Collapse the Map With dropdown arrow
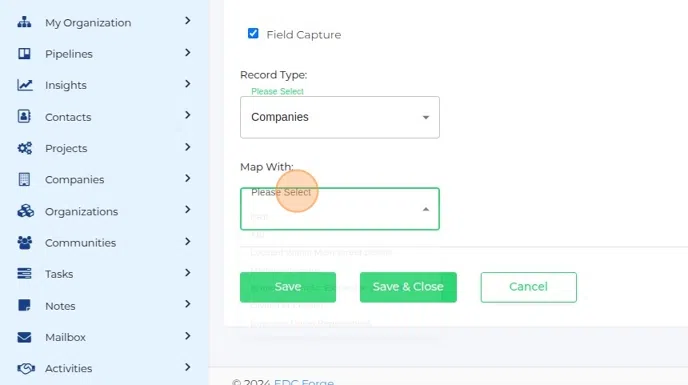 click(426, 209)
